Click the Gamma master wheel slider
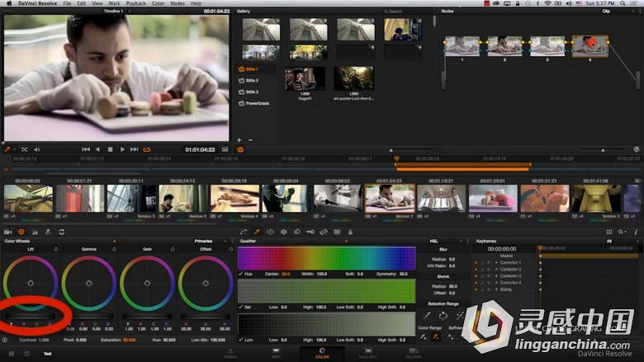Viewport: 644px width, 362px height. tap(89, 317)
